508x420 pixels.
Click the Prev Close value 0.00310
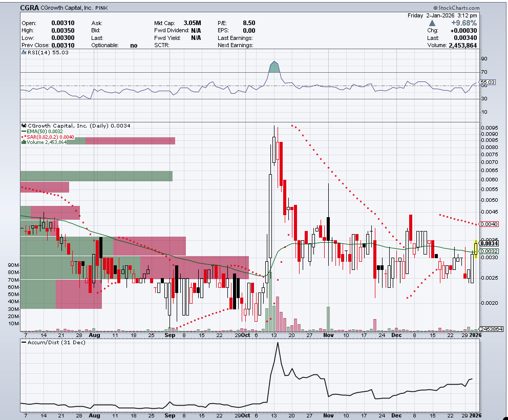click(63, 46)
